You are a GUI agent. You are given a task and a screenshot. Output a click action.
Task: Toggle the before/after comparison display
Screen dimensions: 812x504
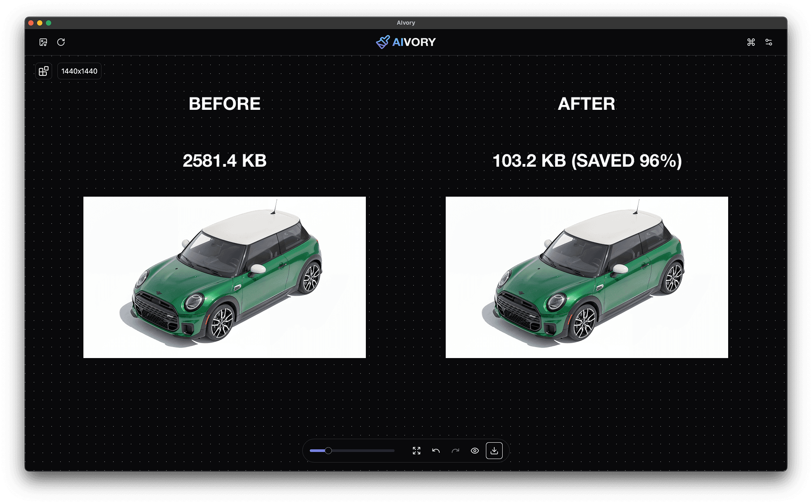[x=475, y=450]
